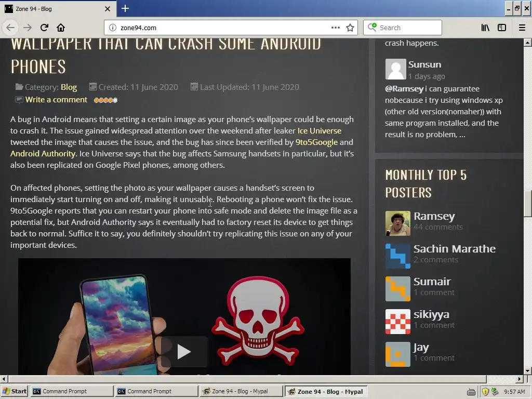532x399 pixels.
Task: Open Sumair poster name
Action: [432, 282]
